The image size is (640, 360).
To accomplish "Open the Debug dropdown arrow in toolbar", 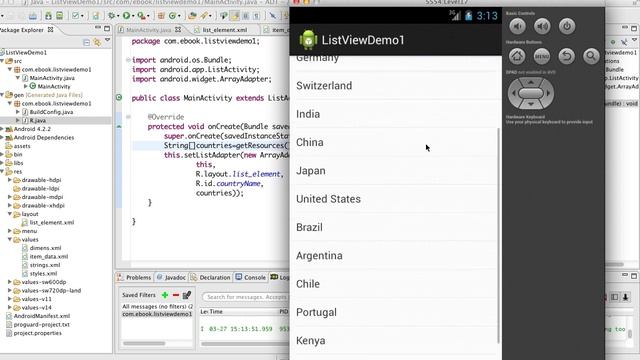I will coord(118,16).
